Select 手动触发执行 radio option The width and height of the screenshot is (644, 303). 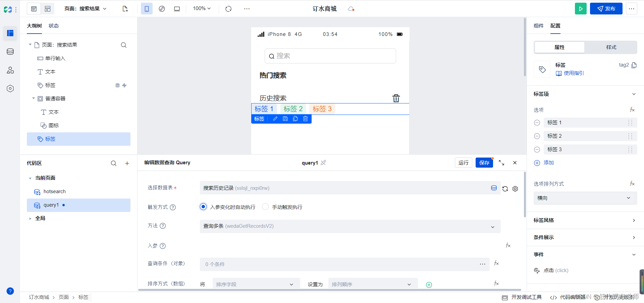tap(265, 207)
